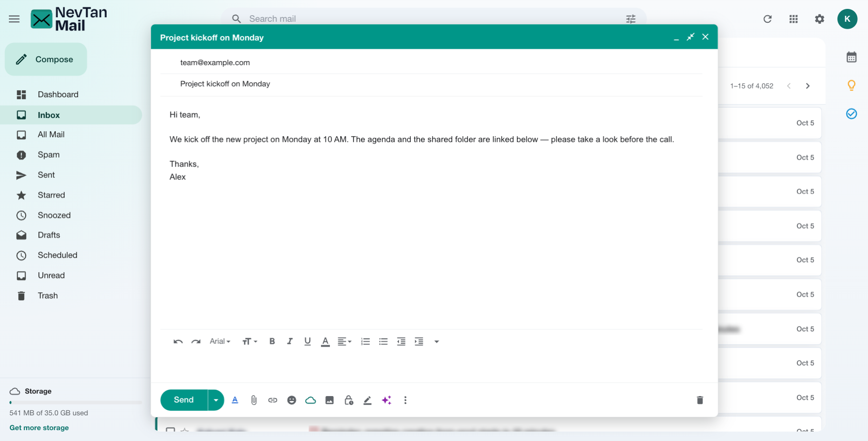
Task: Send the email
Action: (x=184, y=400)
